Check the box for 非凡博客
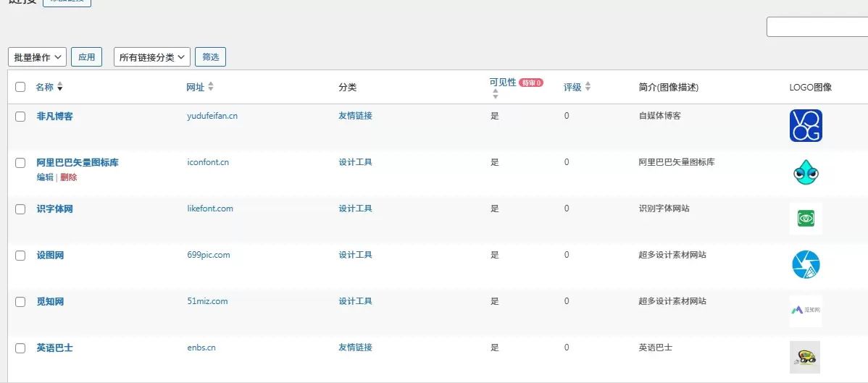The height and width of the screenshot is (383, 868). (20, 117)
